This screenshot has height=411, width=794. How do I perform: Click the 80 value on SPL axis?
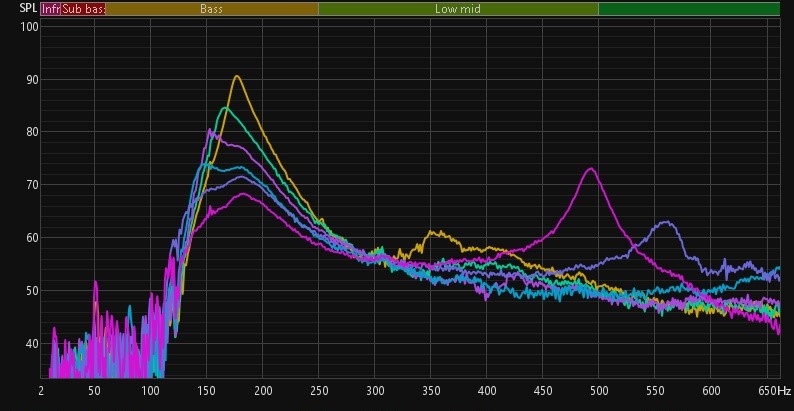pos(32,132)
